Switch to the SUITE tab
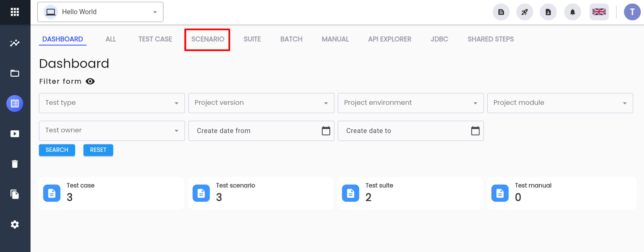The width and height of the screenshot is (644, 252). click(252, 39)
